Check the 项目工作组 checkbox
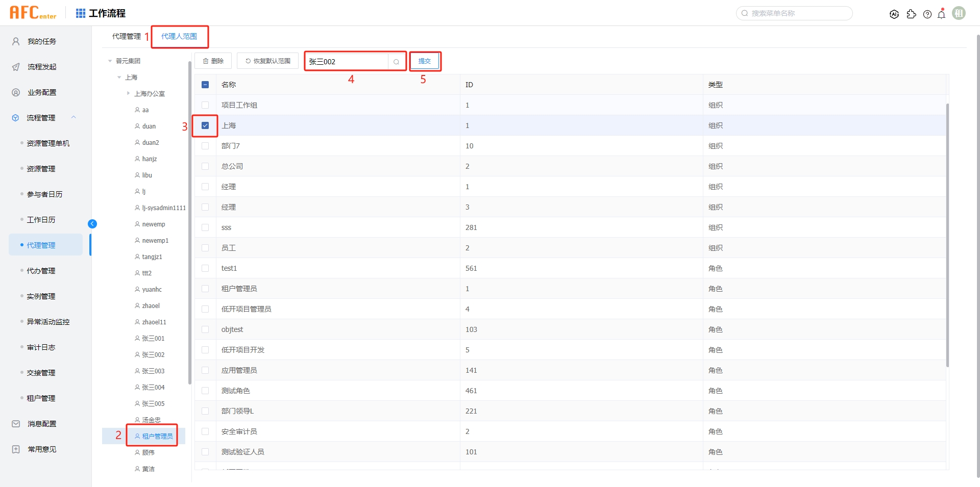 (x=205, y=105)
